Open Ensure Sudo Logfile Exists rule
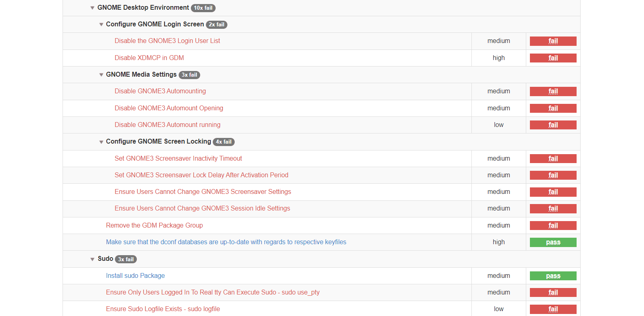This screenshot has height=316, width=644. [163, 309]
